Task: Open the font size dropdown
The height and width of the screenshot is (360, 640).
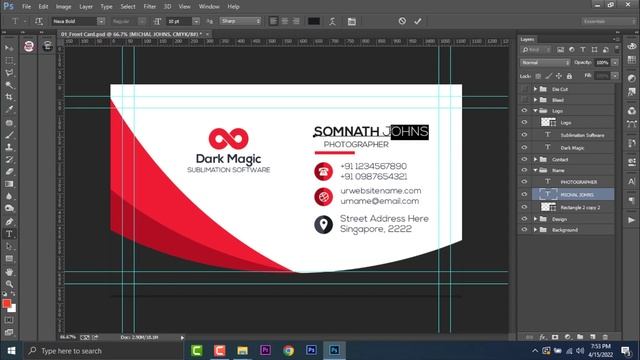Action: click(196, 21)
